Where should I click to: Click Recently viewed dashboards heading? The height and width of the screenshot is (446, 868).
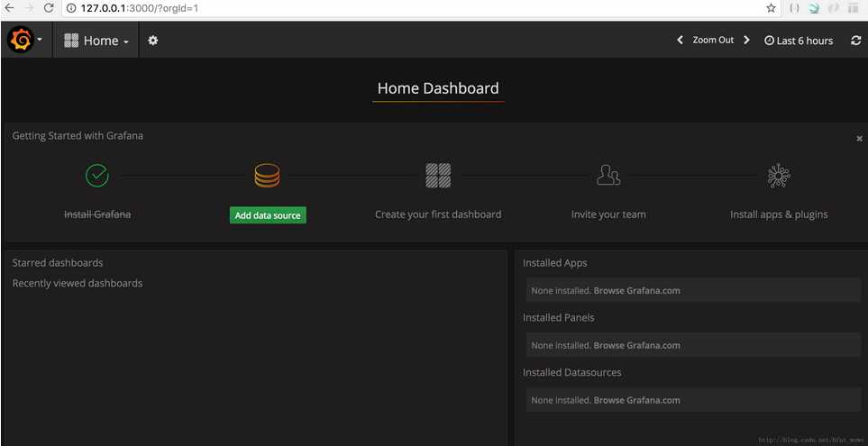point(78,283)
